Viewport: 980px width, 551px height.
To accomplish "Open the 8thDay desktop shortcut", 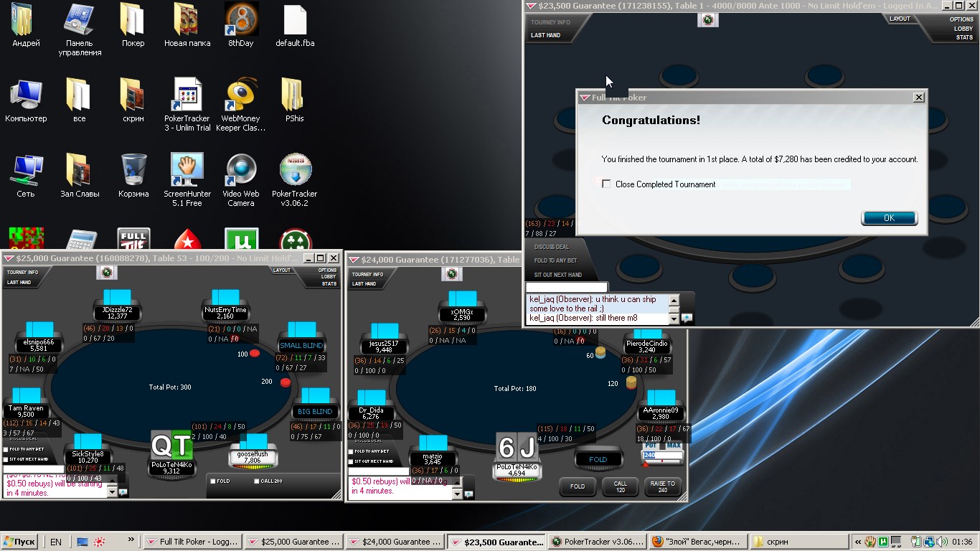I will (x=241, y=21).
